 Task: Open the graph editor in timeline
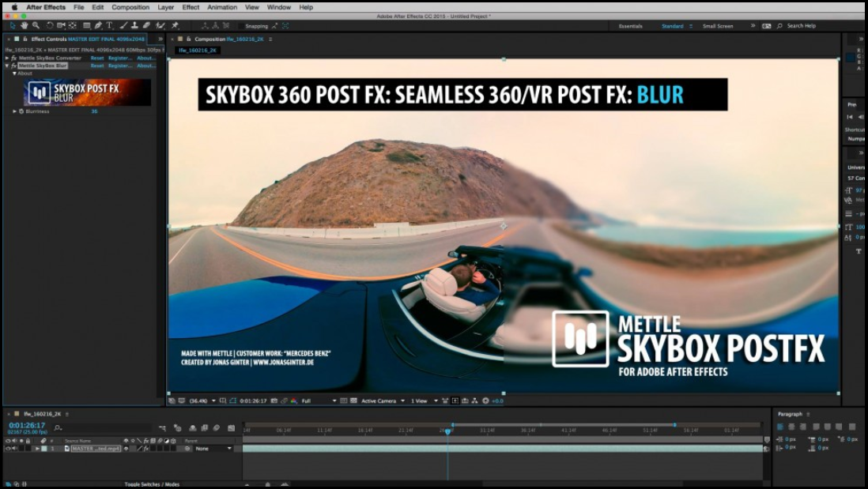click(x=232, y=428)
